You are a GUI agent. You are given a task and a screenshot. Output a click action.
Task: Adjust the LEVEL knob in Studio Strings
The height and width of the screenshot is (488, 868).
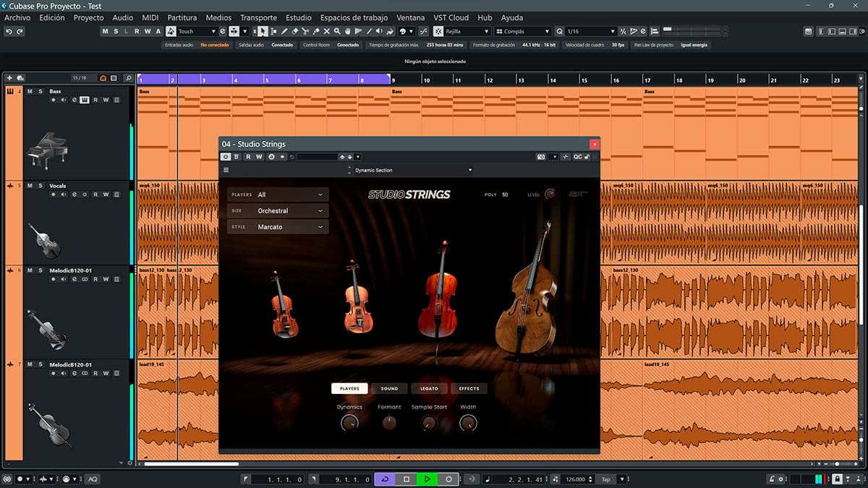point(550,194)
